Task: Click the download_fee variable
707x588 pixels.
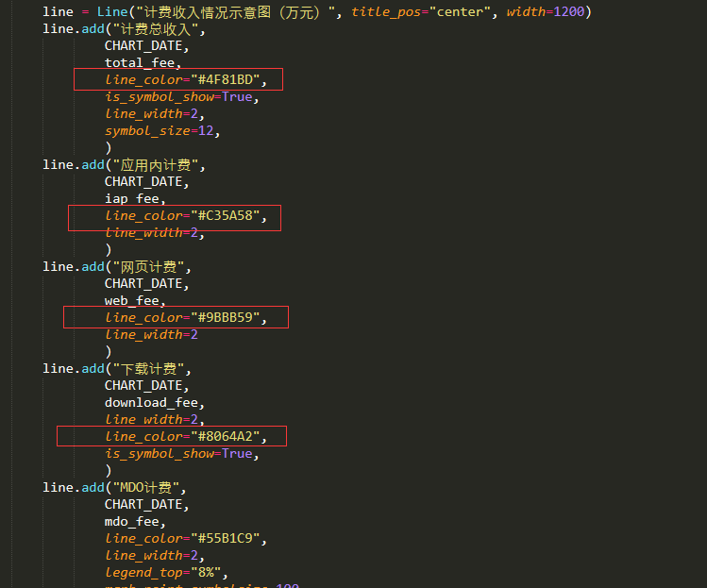Action: tap(151, 403)
